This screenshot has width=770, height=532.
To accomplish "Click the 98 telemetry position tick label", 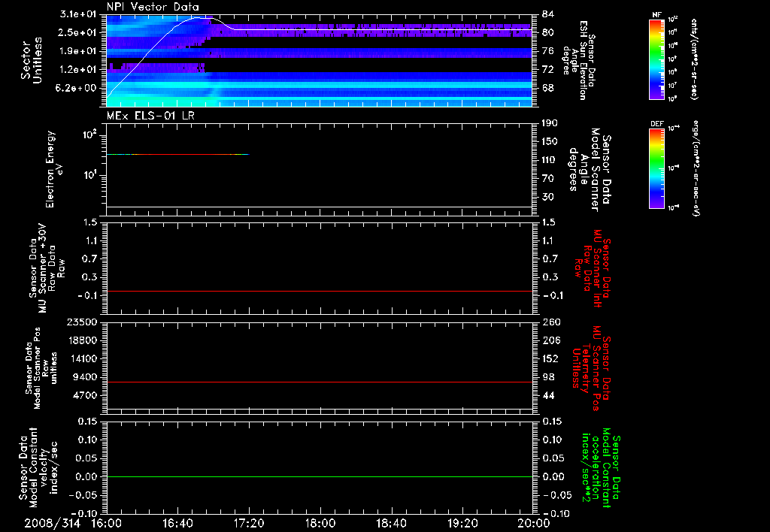I will 547,377.
